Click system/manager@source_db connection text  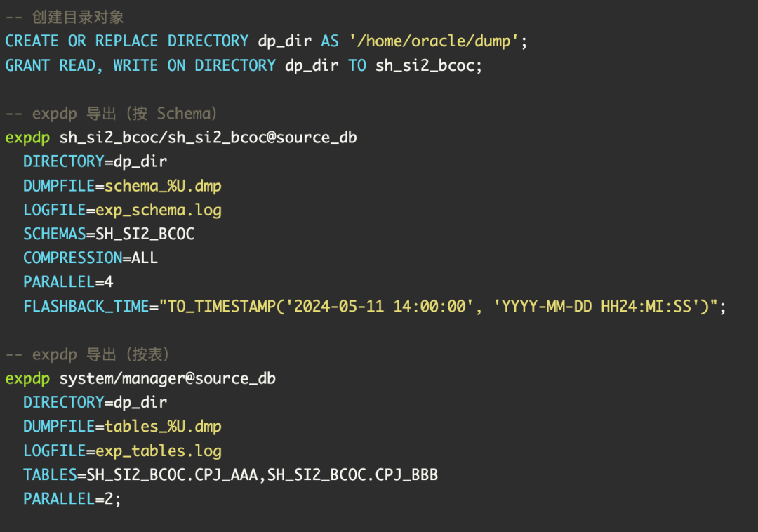[168, 379]
